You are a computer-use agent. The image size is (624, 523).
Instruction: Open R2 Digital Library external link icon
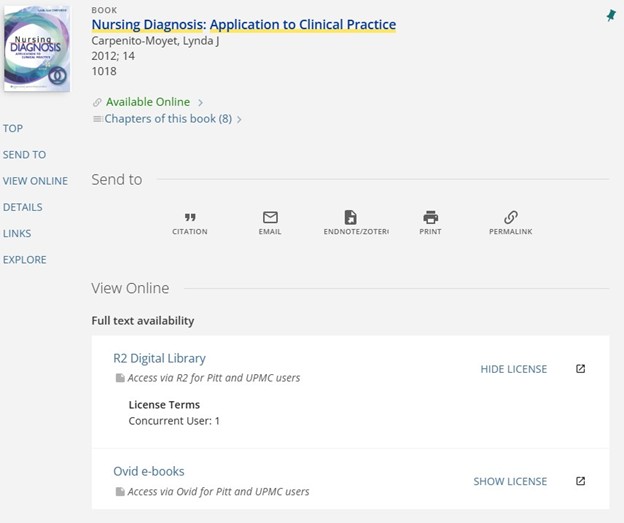coord(581,369)
